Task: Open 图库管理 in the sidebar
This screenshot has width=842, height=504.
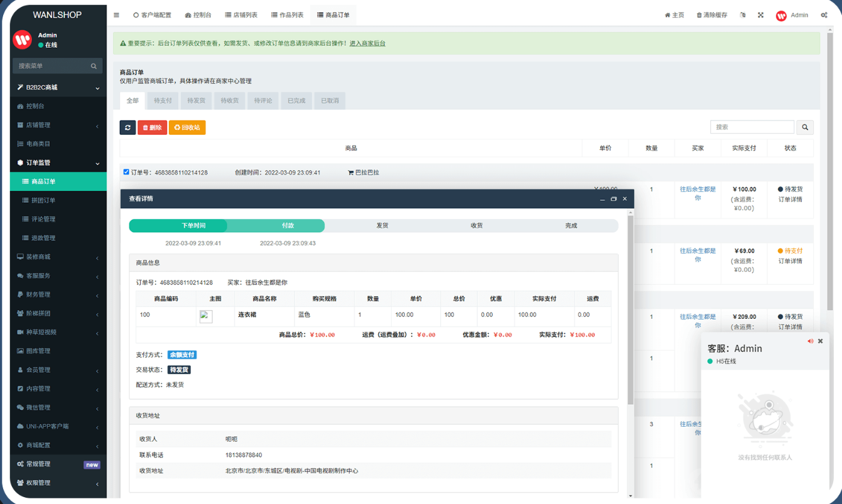Action: [x=58, y=351]
